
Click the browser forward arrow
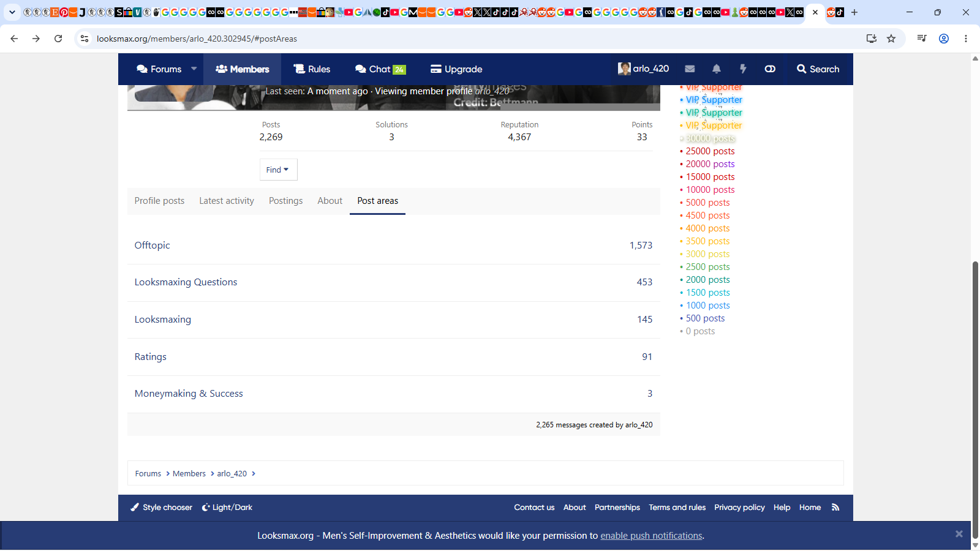(36, 39)
